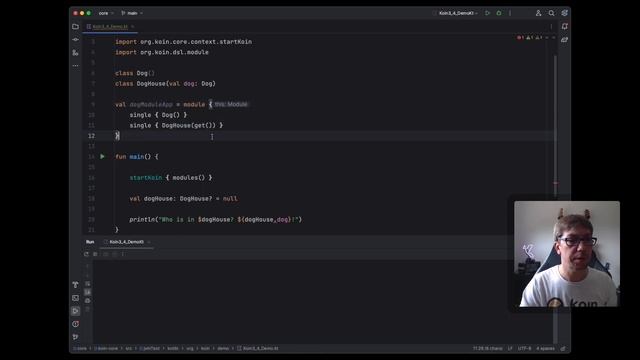Rerun the program in Run panel

pyautogui.click(x=86, y=254)
